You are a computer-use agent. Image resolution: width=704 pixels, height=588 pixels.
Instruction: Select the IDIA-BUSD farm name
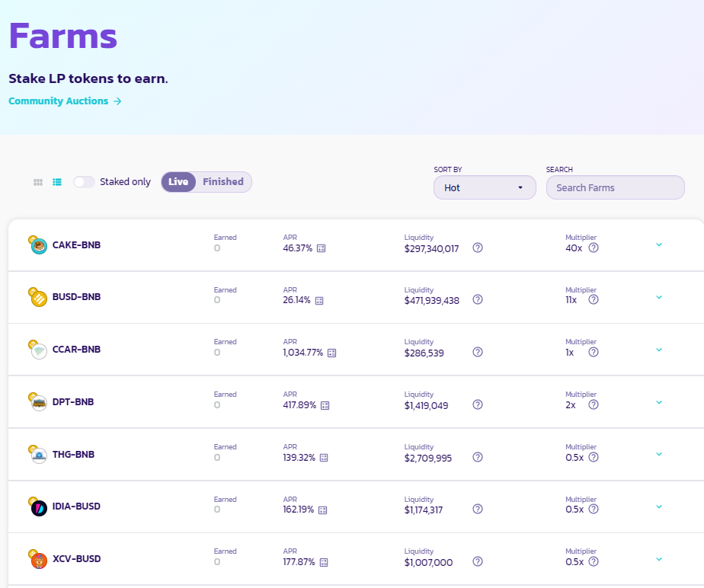(76, 507)
